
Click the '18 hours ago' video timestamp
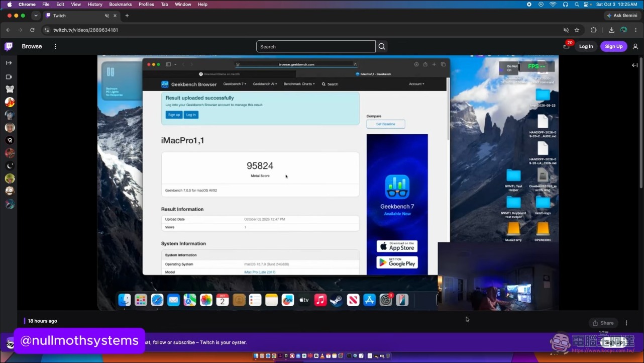(42, 321)
